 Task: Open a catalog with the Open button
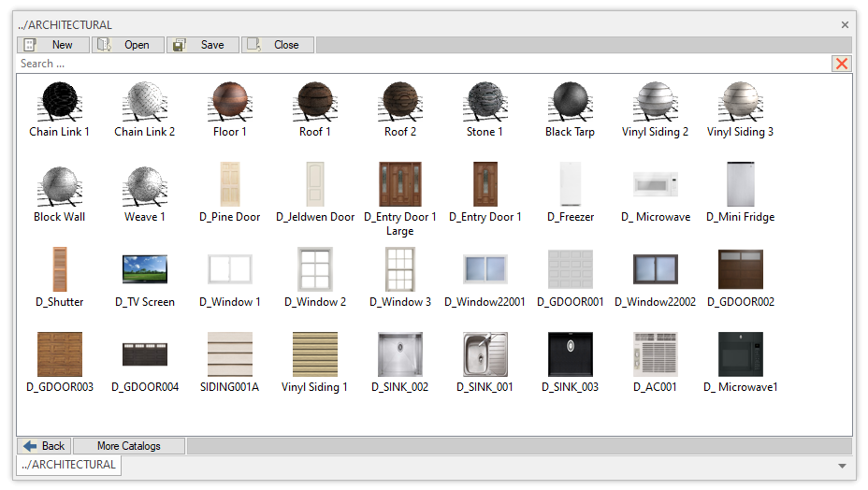[128, 45]
